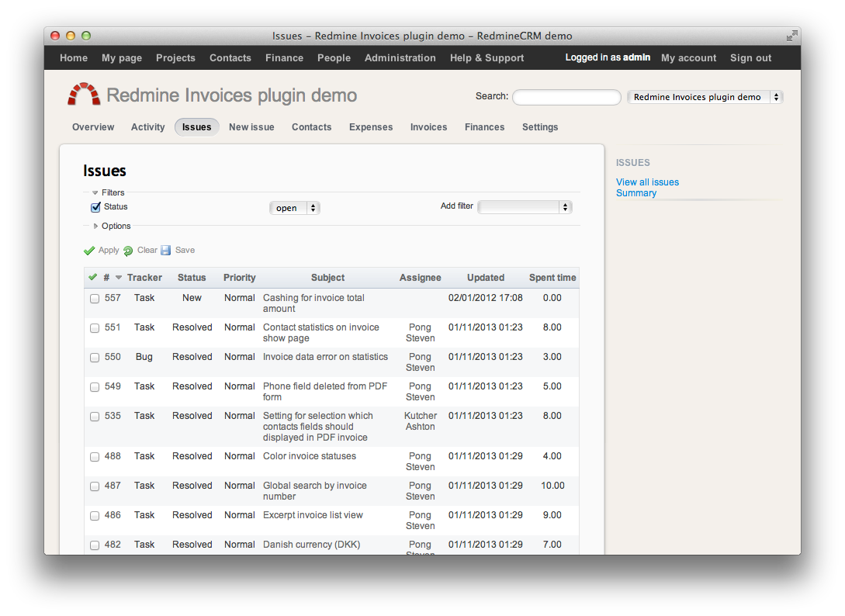Click the green check-all icon in table header

tap(92, 277)
